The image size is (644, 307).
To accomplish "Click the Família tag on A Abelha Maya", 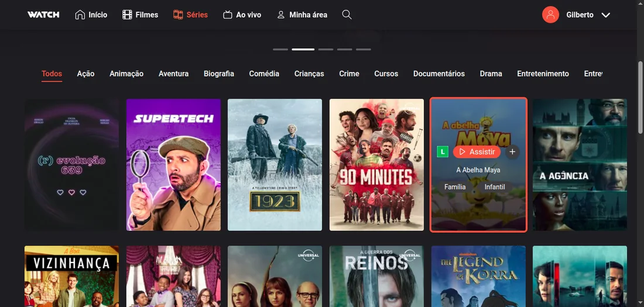I will click(x=455, y=187).
